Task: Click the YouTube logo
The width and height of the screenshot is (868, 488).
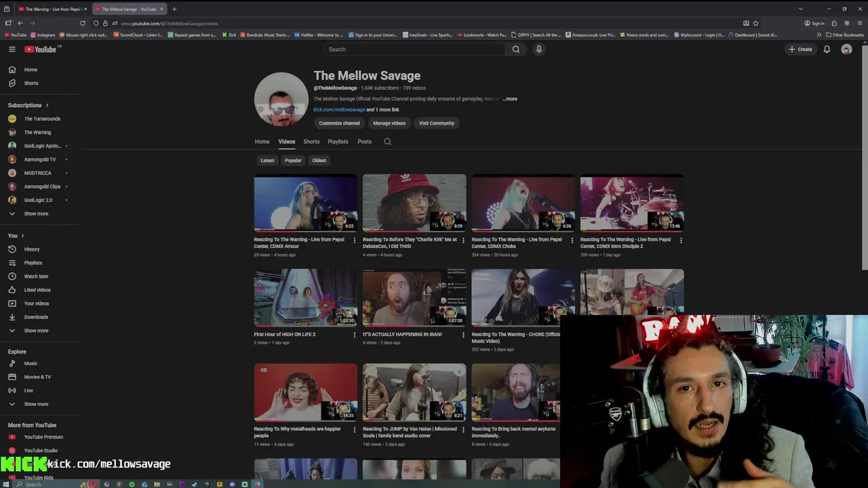Action: (x=41, y=49)
